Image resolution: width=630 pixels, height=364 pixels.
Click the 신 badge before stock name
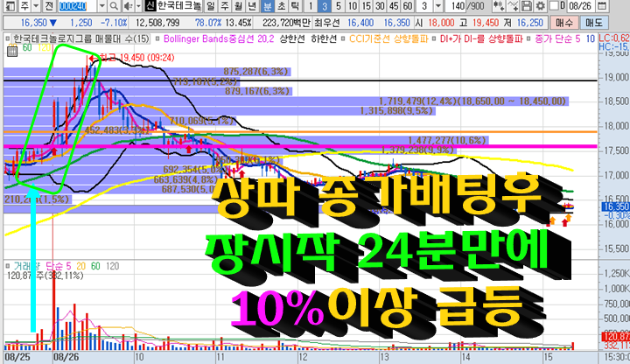point(150,6)
